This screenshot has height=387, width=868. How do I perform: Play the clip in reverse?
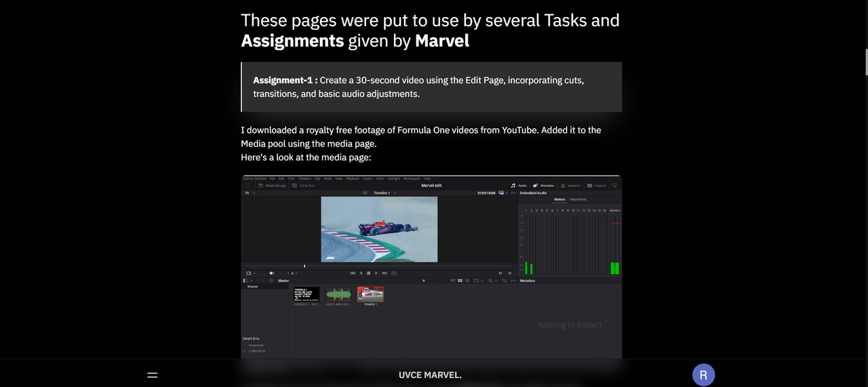tap(361, 273)
